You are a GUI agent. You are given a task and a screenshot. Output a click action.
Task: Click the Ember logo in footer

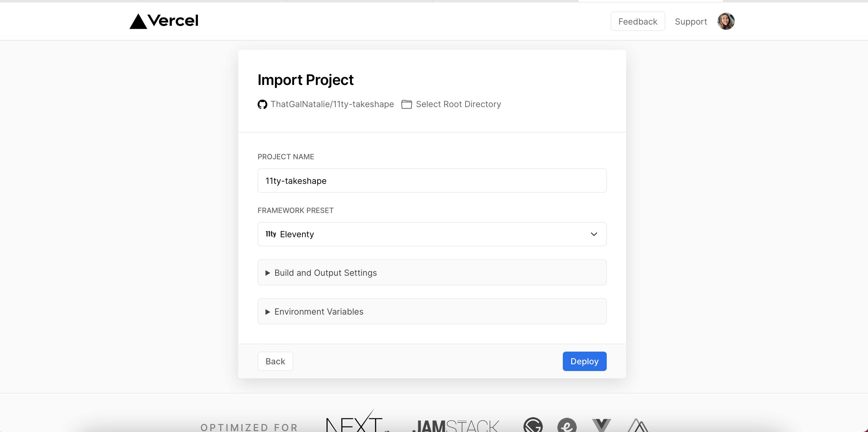click(x=567, y=425)
